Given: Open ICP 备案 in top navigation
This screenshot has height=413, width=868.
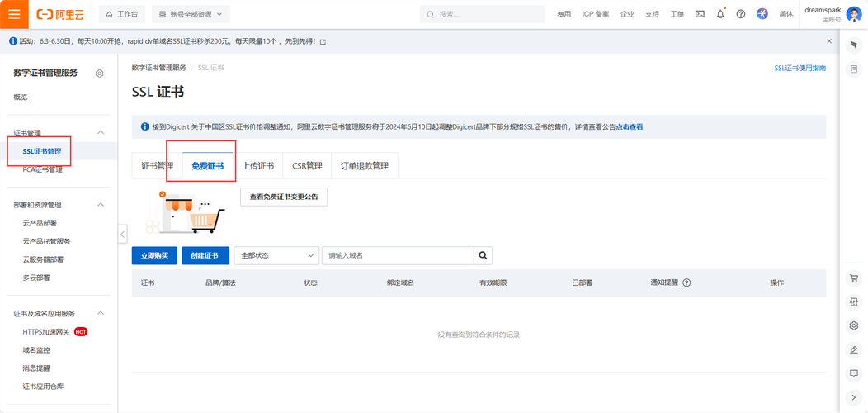Looking at the screenshot, I should pyautogui.click(x=596, y=14).
